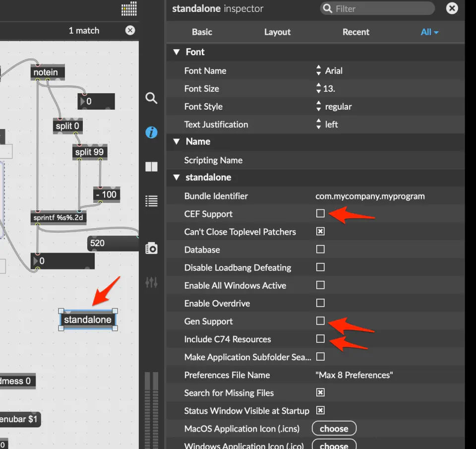Screen dimensions: 476x449
Task: Open the inspector info icon
Action: click(x=151, y=132)
